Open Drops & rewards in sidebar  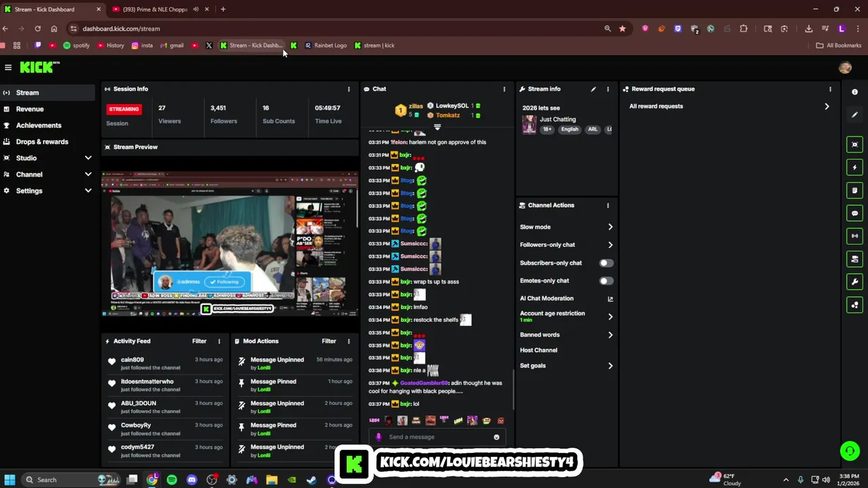point(47,142)
